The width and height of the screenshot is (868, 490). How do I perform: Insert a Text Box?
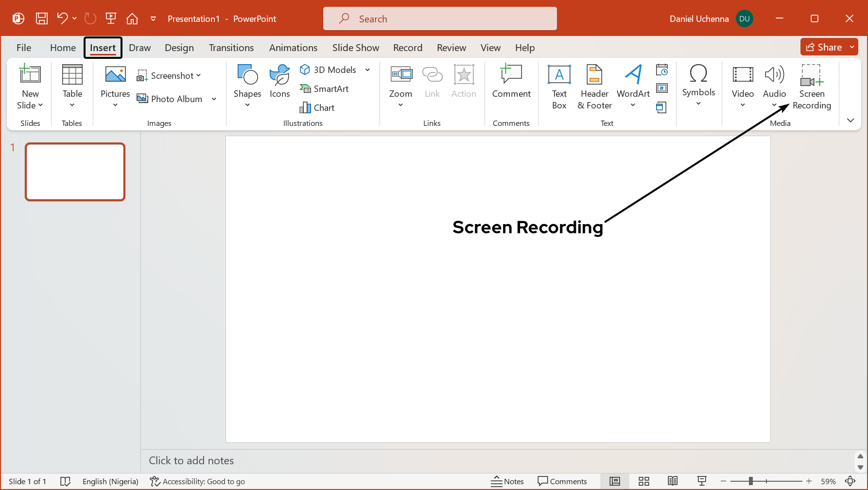click(559, 87)
